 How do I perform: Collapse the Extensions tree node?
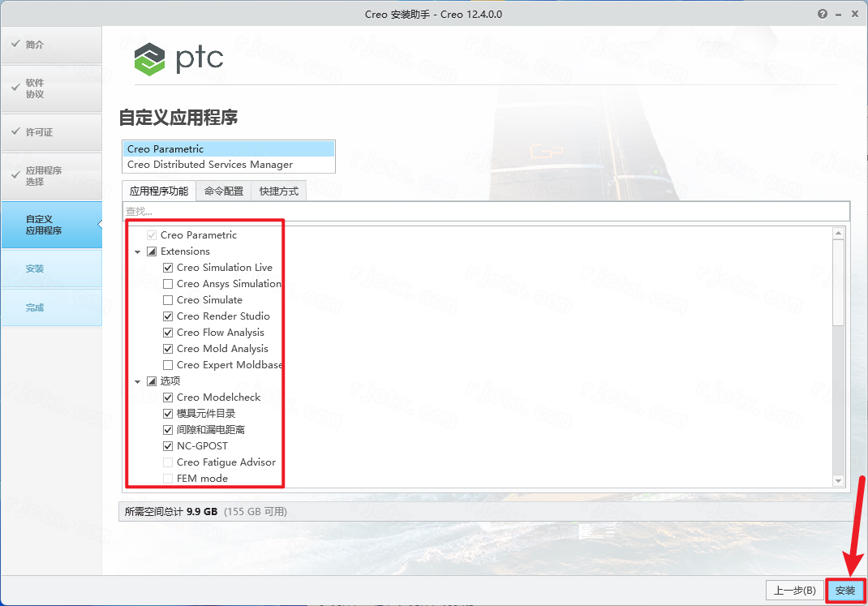[x=138, y=251]
